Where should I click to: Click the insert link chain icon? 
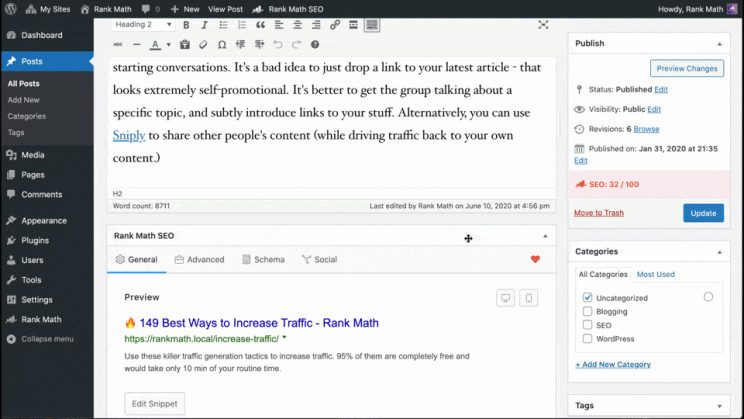pos(334,24)
